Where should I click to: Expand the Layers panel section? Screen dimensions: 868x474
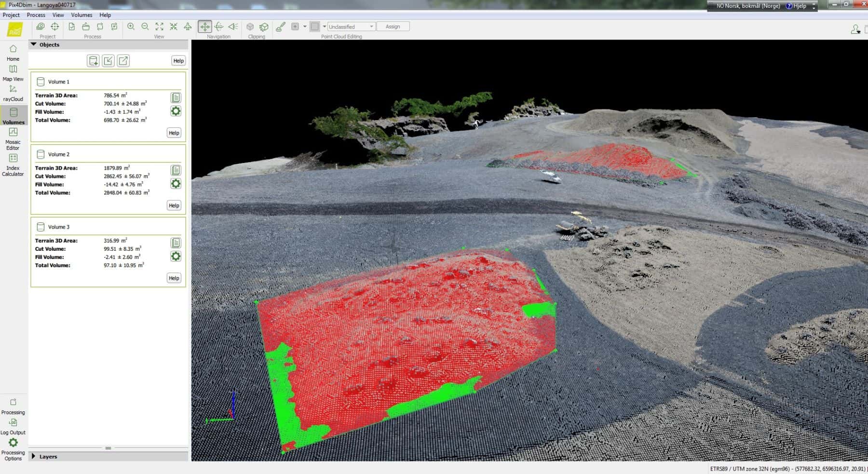(x=34, y=456)
